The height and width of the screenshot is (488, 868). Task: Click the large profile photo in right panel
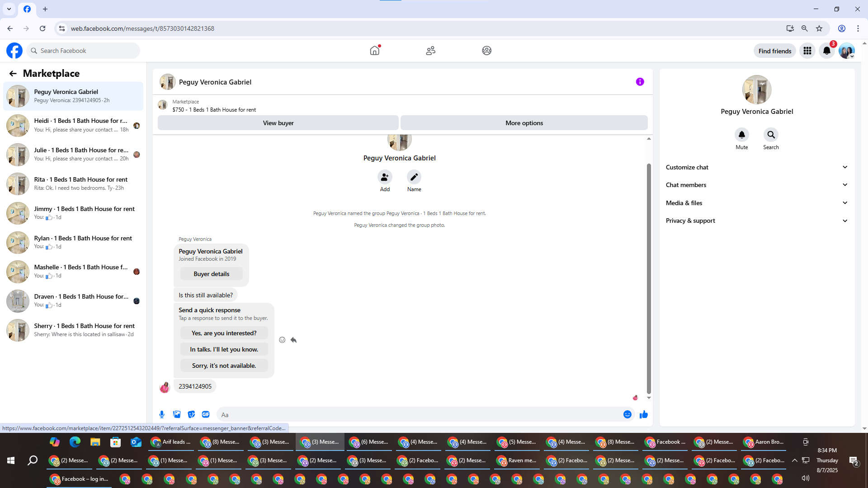[x=757, y=89]
